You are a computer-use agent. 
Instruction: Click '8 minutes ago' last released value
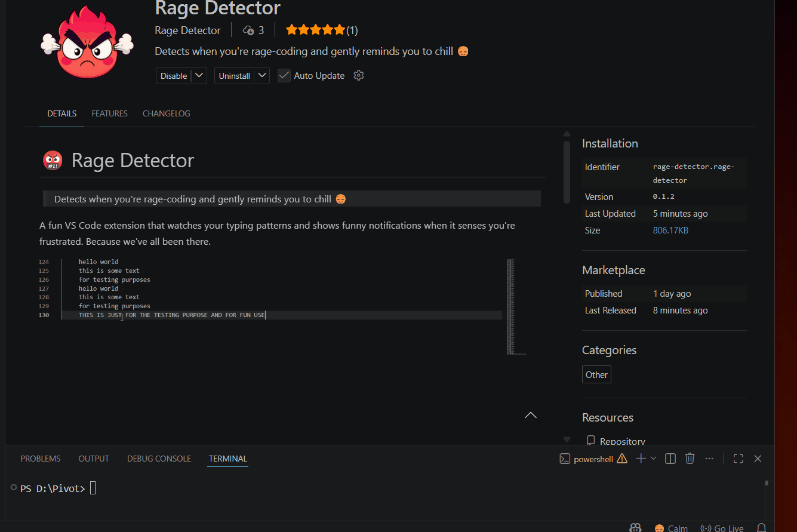[x=681, y=310]
